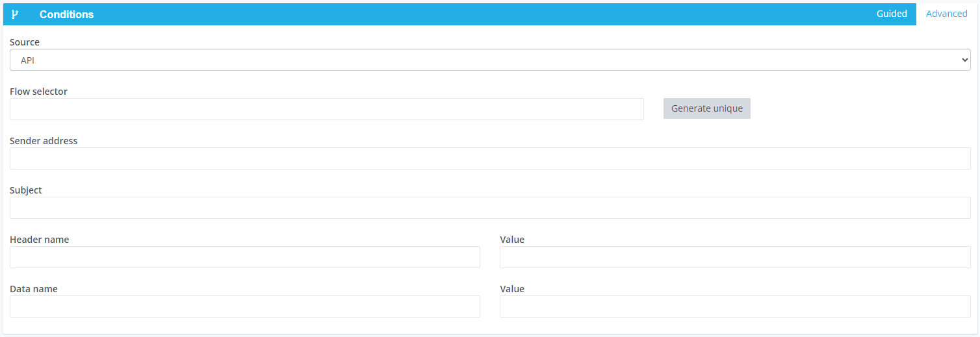The width and height of the screenshot is (980, 337).
Task: Click the Flow selector label
Action: [x=38, y=92]
